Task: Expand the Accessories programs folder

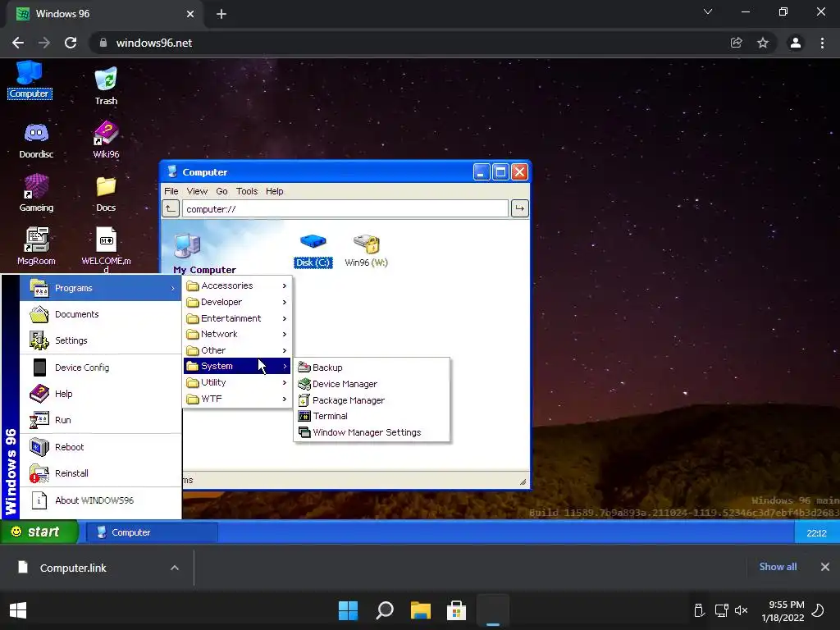Action: [237, 286]
